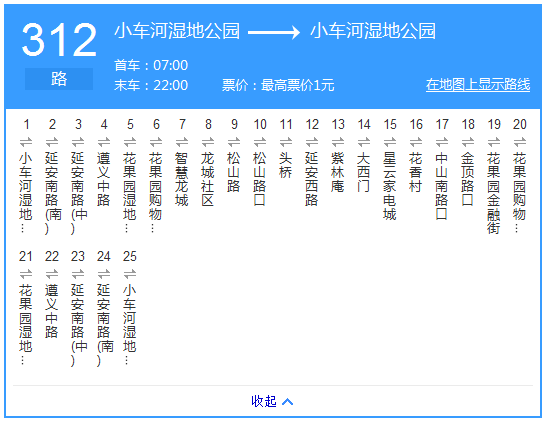The height and width of the screenshot is (422, 545).
Task: Open stop 花果园金融街
Action: (494, 193)
